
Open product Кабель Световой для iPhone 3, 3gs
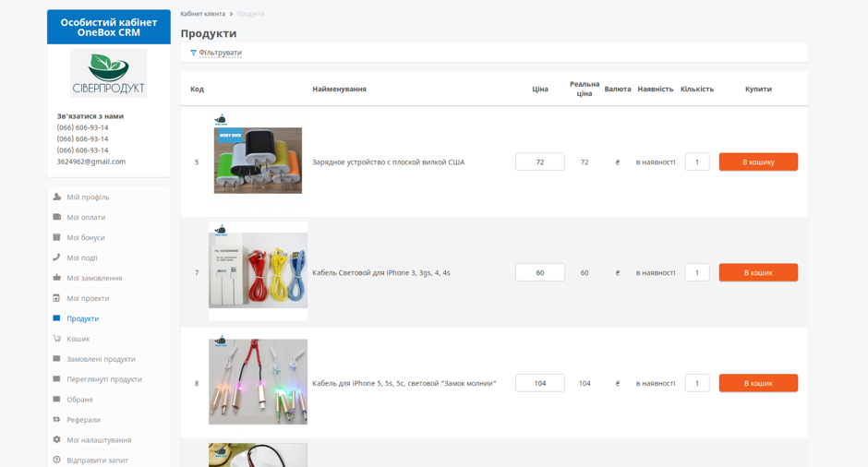tap(380, 273)
